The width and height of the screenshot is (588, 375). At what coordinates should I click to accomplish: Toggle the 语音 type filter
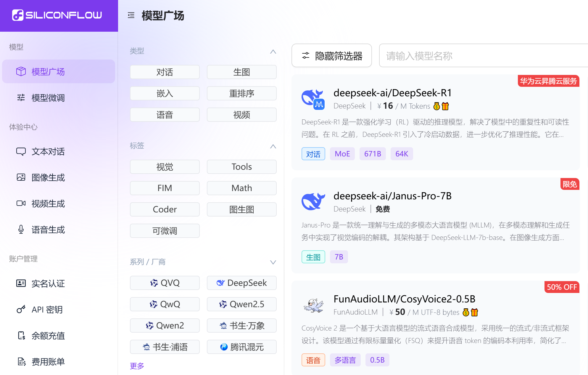(x=165, y=115)
